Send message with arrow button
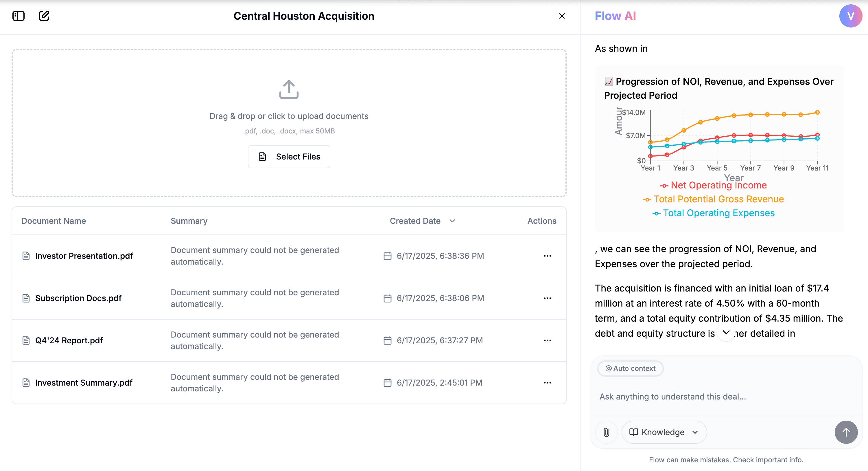The height and width of the screenshot is (471, 868). pyautogui.click(x=846, y=432)
